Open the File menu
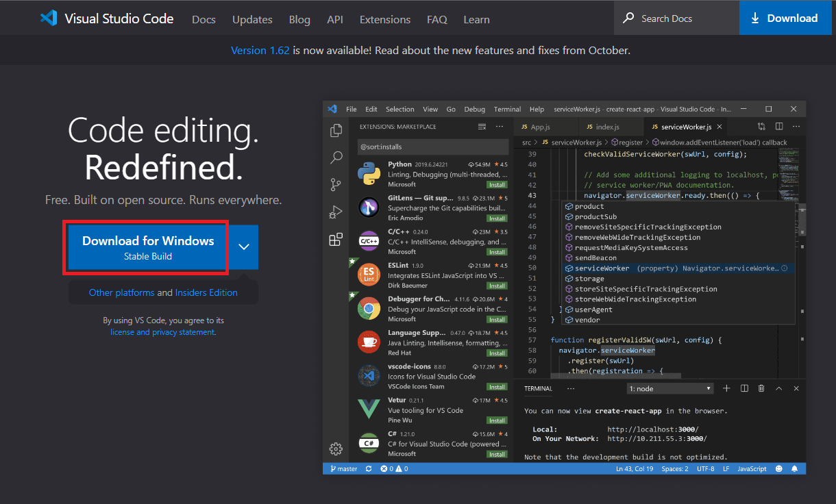Viewport: 836px width, 504px height. pyautogui.click(x=351, y=108)
